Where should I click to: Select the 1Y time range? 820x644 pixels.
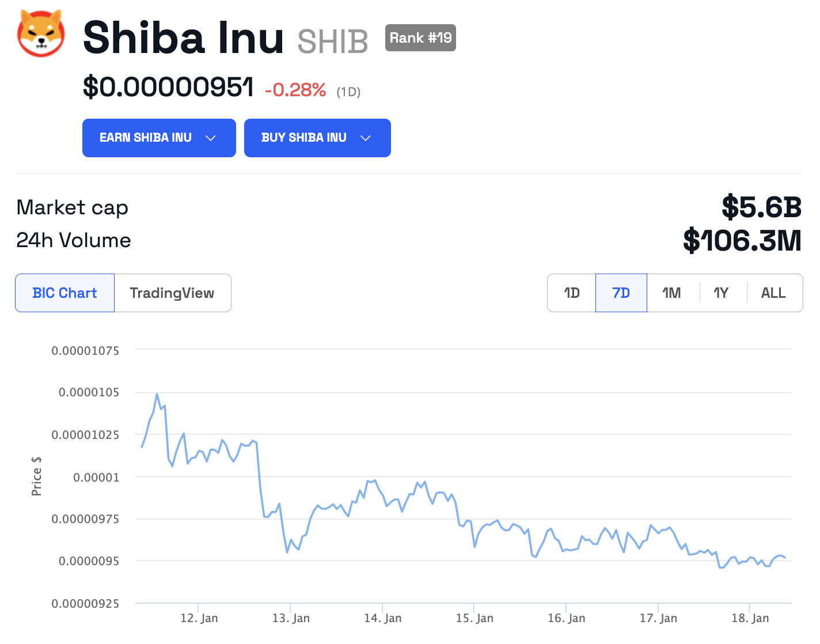pos(721,293)
